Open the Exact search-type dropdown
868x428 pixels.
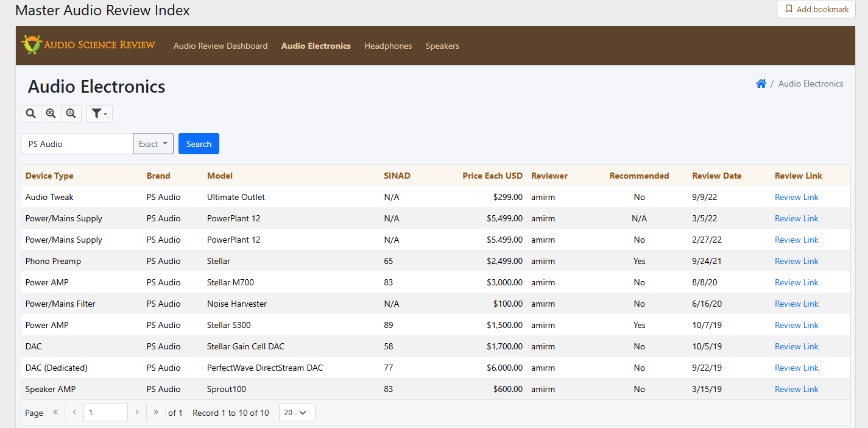click(x=153, y=144)
